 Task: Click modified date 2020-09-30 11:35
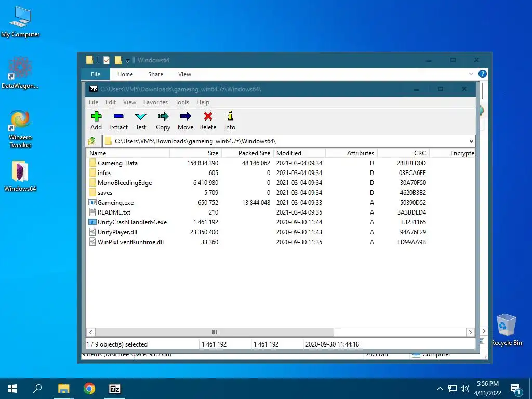[299, 242]
